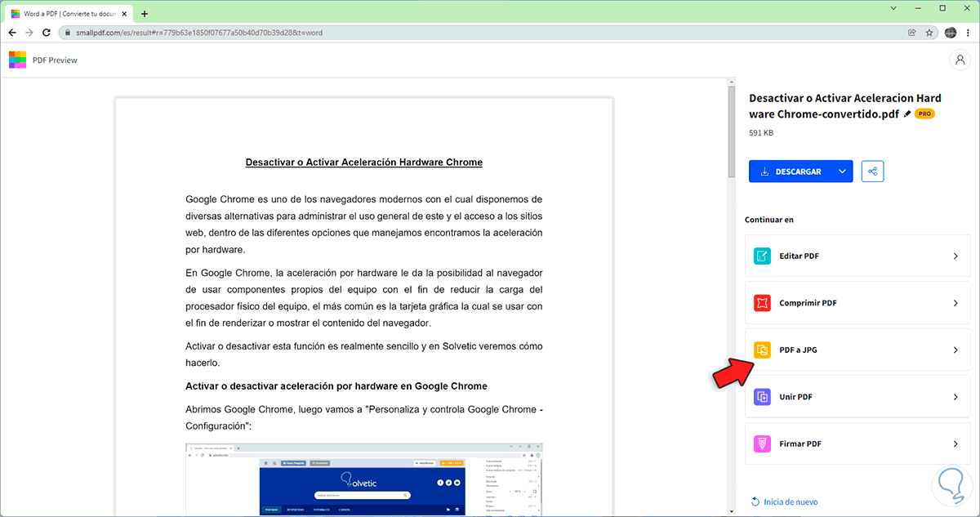
Task: Click the DESCARGAR button
Action: (791, 172)
